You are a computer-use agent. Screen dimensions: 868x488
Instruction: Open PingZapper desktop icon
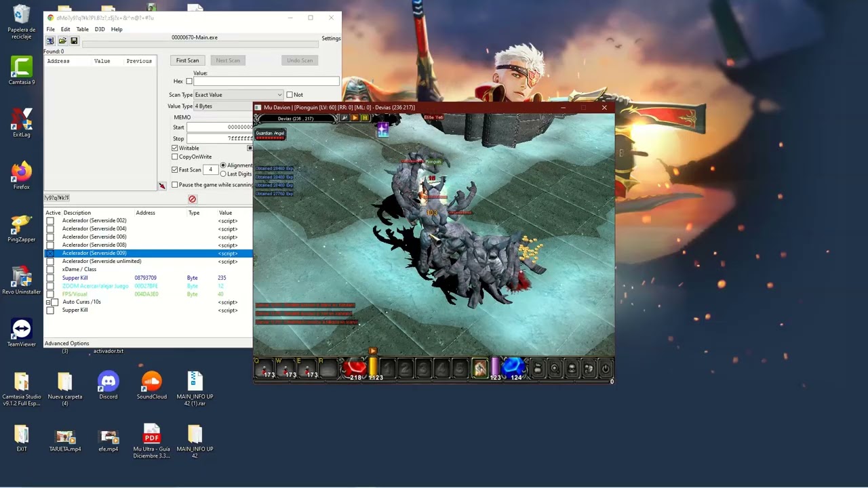pyautogui.click(x=21, y=228)
